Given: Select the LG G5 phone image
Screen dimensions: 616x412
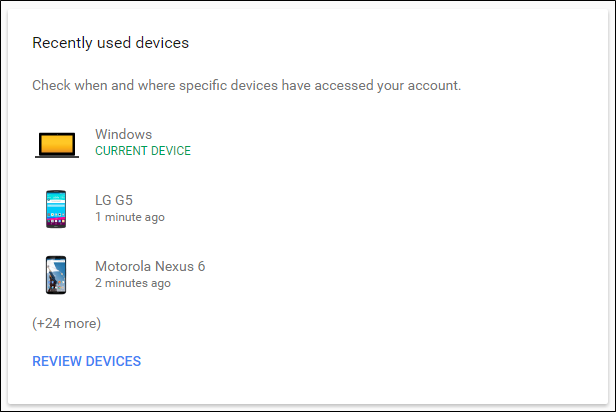Looking at the screenshot, I should (56, 209).
